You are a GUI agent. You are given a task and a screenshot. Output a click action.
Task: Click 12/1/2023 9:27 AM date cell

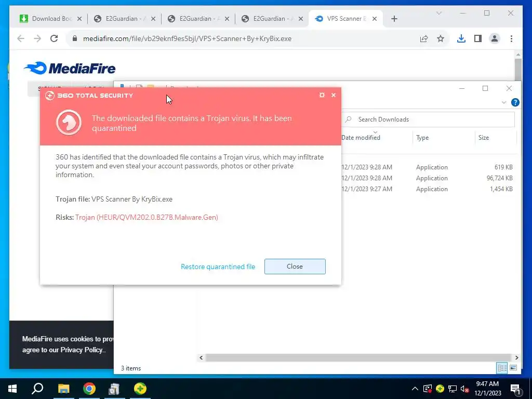pyautogui.click(x=367, y=189)
